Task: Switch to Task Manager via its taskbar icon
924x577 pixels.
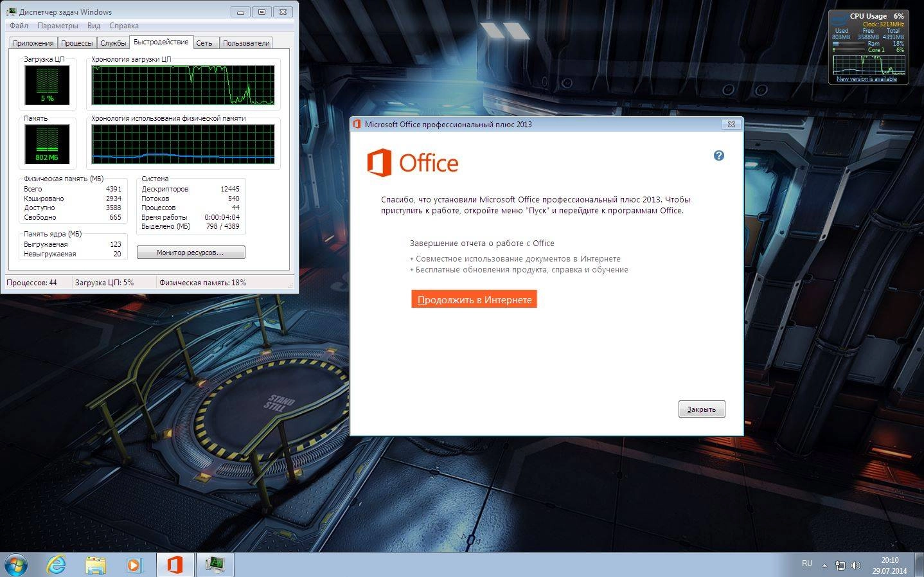Action: click(x=215, y=565)
